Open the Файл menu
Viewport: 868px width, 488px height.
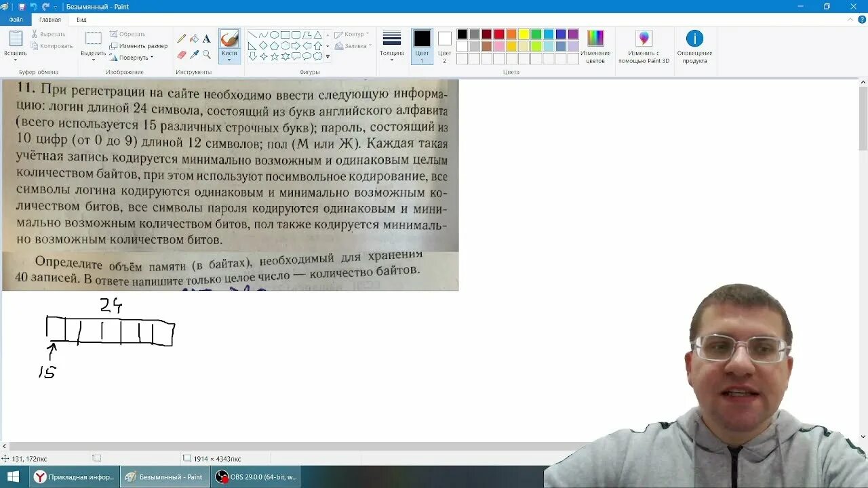point(15,19)
